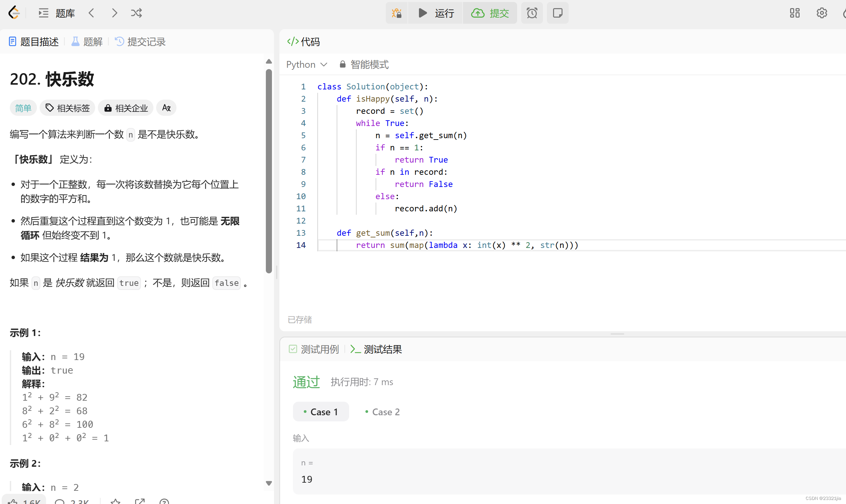Switch to the 题目描述 tab

tap(33, 42)
